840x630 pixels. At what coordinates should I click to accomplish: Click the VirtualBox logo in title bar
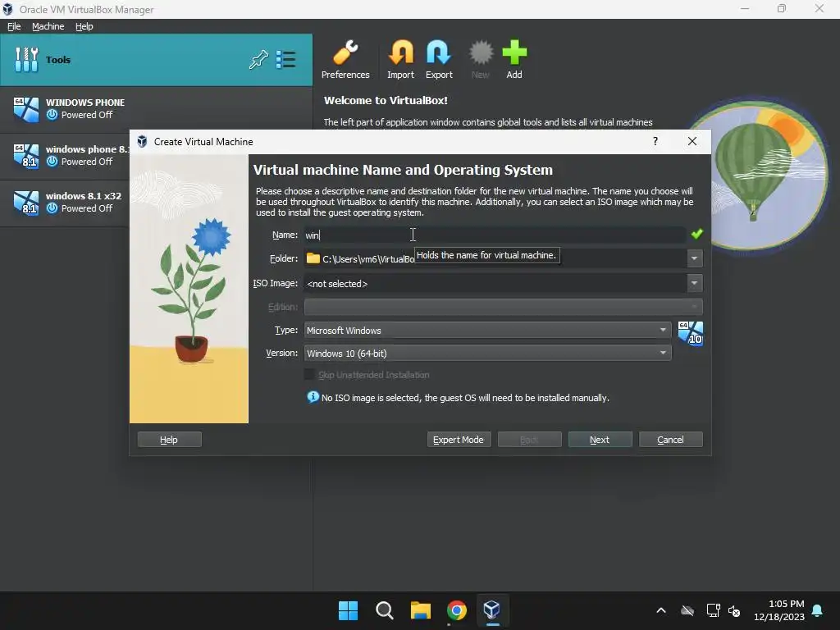(7, 9)
